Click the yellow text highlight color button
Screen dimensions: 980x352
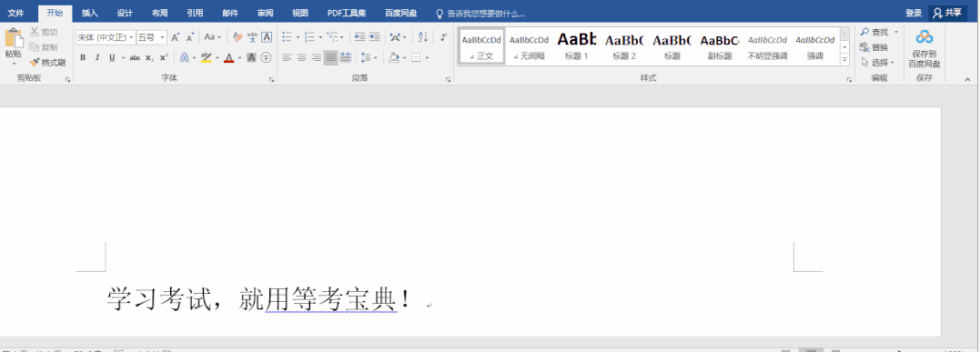tap(206, 57)
